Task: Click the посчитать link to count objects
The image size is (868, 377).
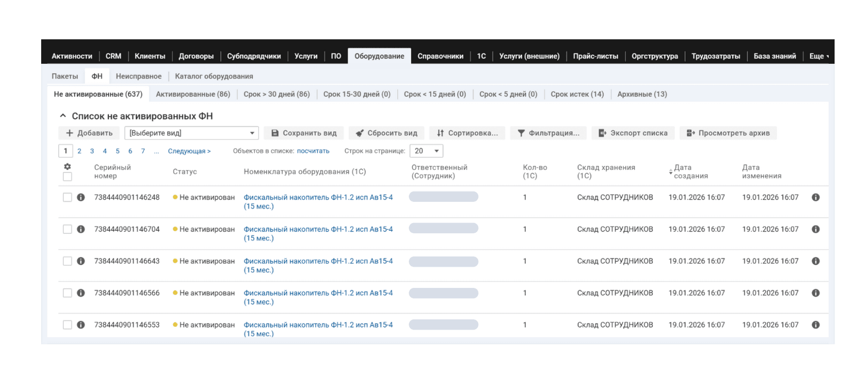Action: pos(313,151)
